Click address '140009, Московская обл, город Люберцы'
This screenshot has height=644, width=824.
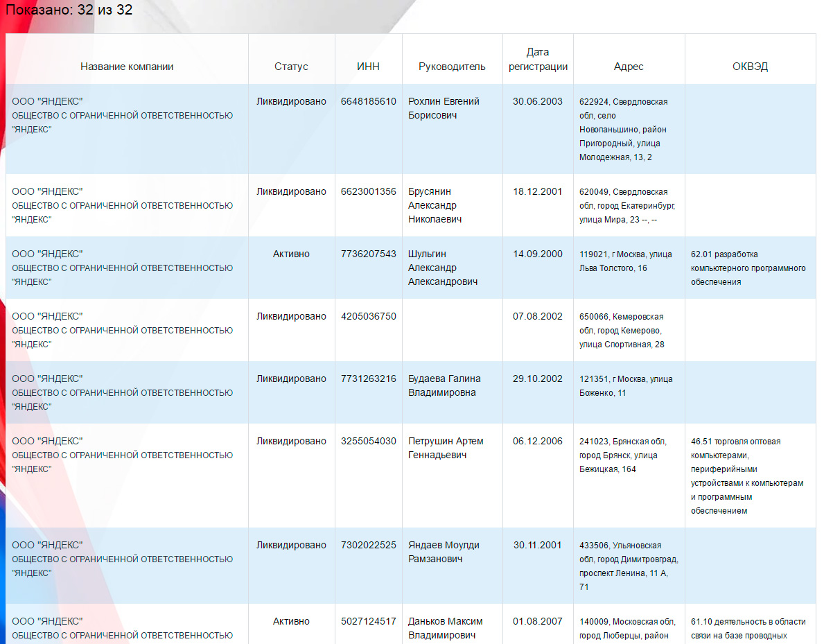[627, 629]
